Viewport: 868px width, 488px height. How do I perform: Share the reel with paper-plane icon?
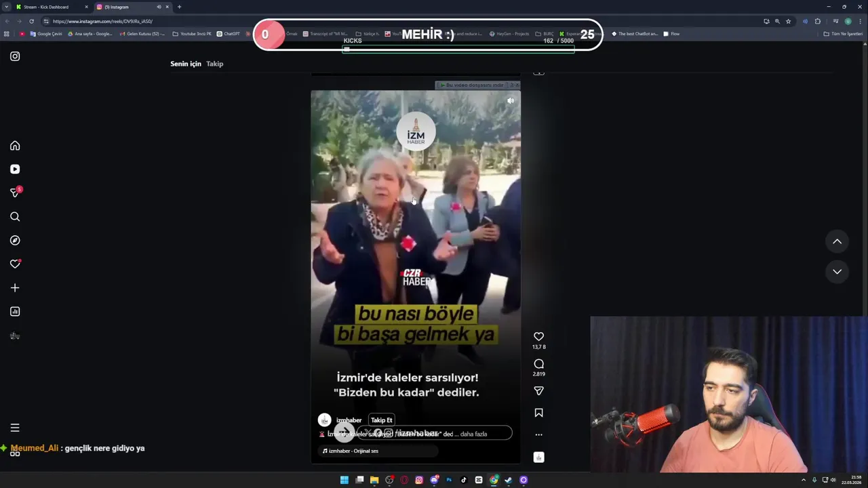pyautogui.click(x=538, y=391)
